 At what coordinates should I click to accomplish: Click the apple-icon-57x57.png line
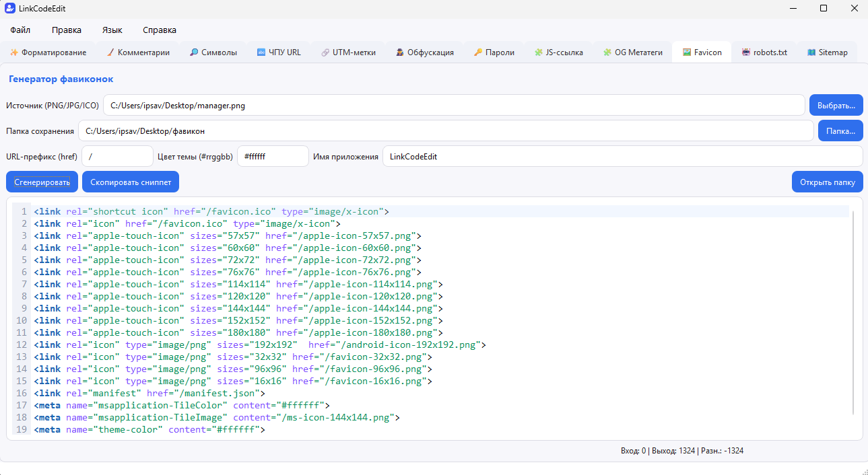coord(228,235)
